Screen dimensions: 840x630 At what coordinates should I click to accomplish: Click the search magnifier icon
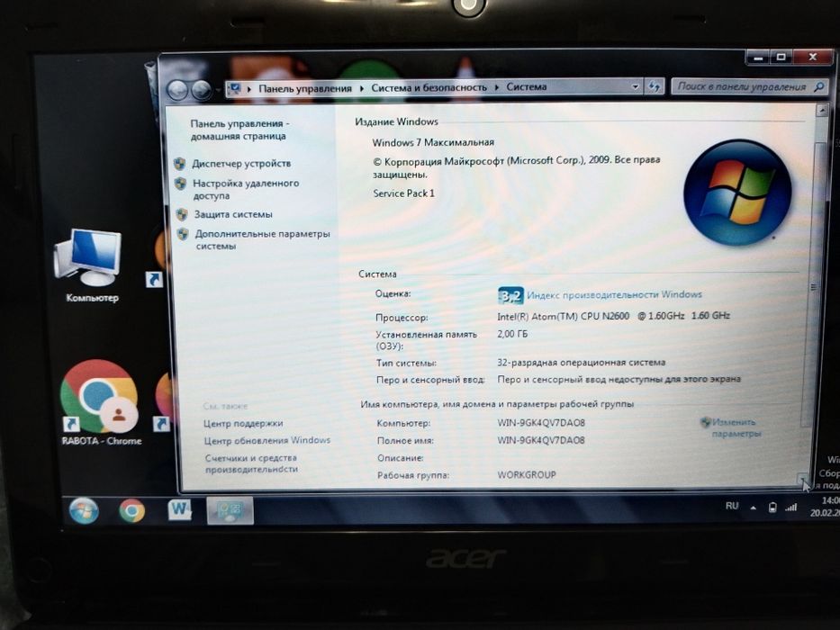(819, 86)
